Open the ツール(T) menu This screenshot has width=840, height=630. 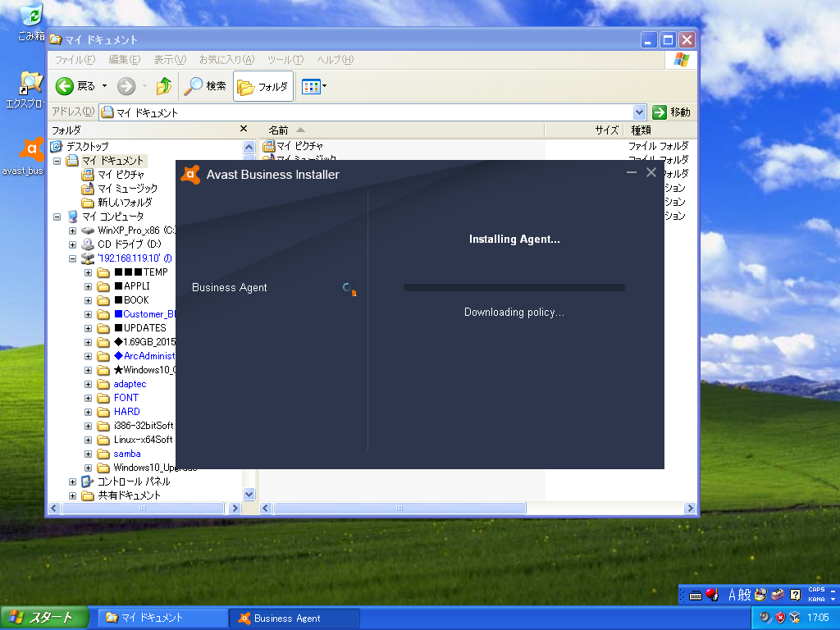(285, 59)
